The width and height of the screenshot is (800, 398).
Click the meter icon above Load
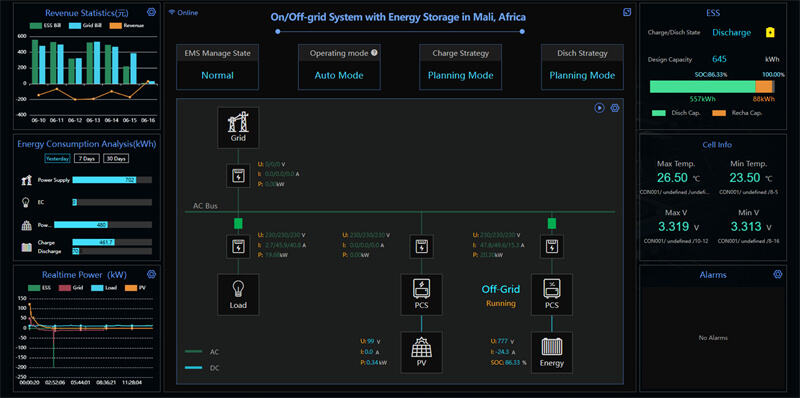click(x=238, y=246)
